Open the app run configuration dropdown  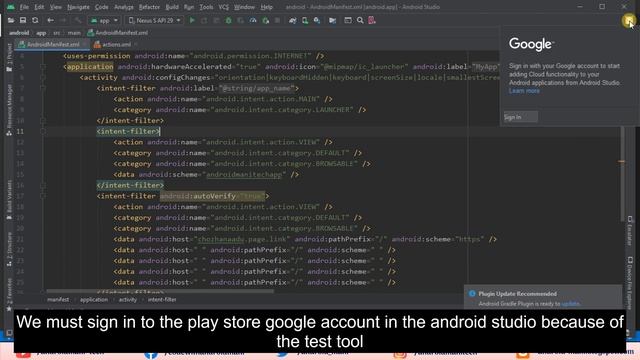tap(104, 20)
